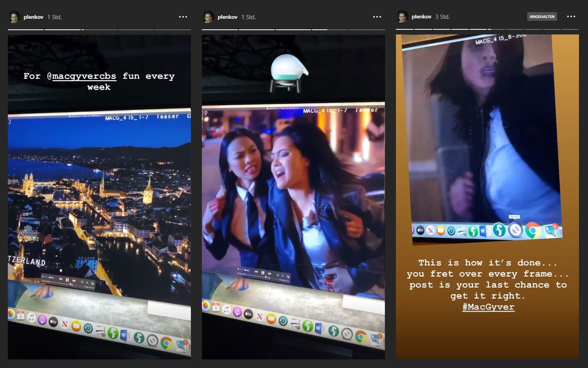
Task: Click plenkov's avatar on the left story
Action: (x=14, y=17)
